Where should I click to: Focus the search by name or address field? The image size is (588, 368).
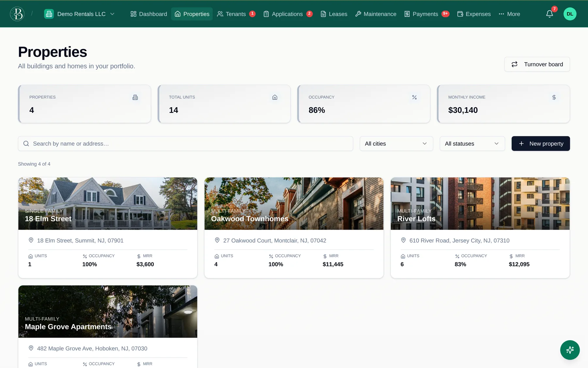coord(186,144)
